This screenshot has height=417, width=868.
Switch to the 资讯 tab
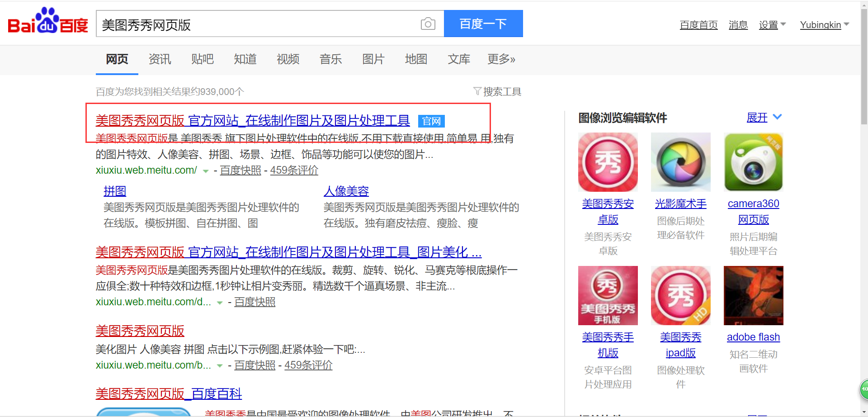[160, 59]
